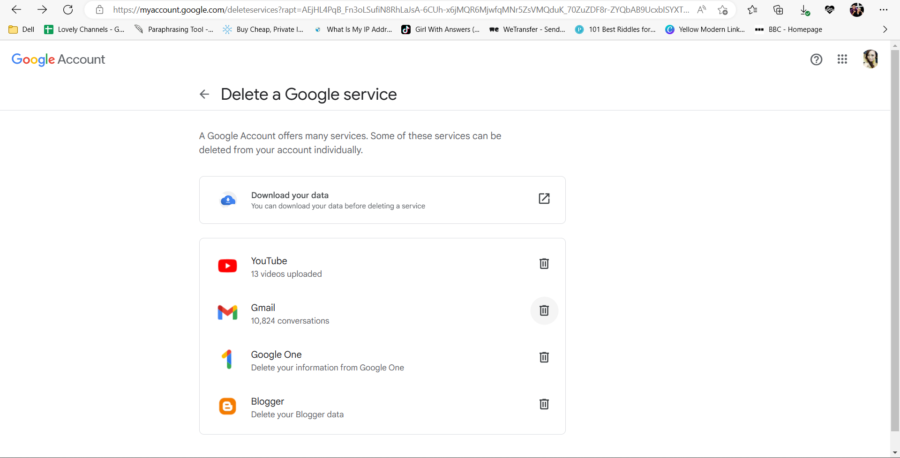Screen dimensions: 900x458
Task: Open What Is My IP Address bookmark
Action: 353,29
